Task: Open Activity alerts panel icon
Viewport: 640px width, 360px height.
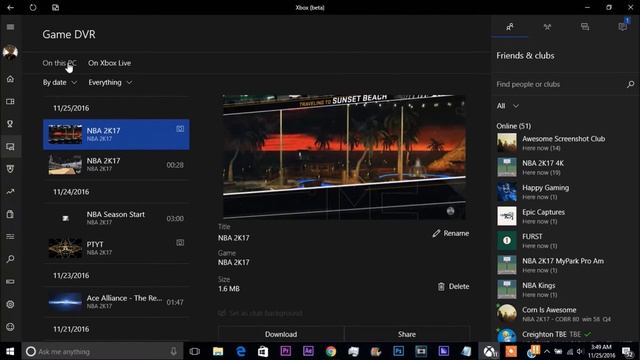Action: (x=622, y=27)
